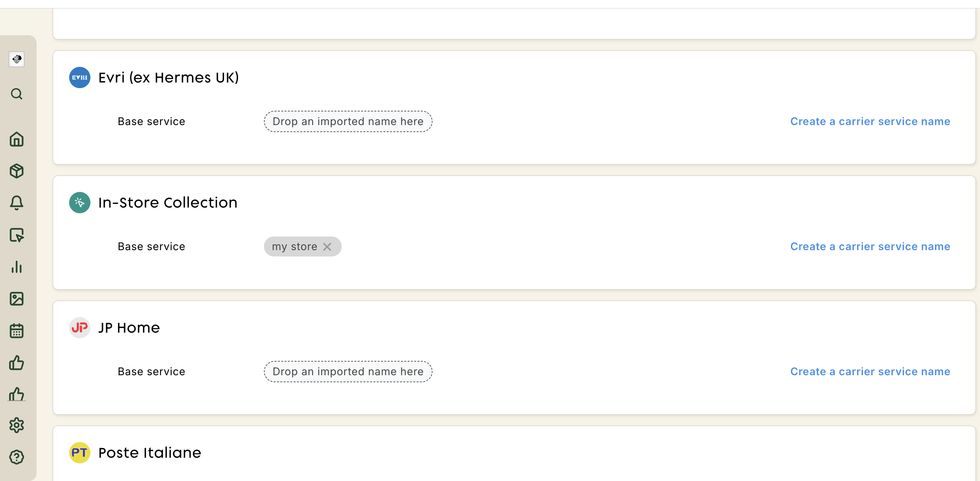
Task: Click the cursor-in-square sidebar icon
Action: [16, 235]
